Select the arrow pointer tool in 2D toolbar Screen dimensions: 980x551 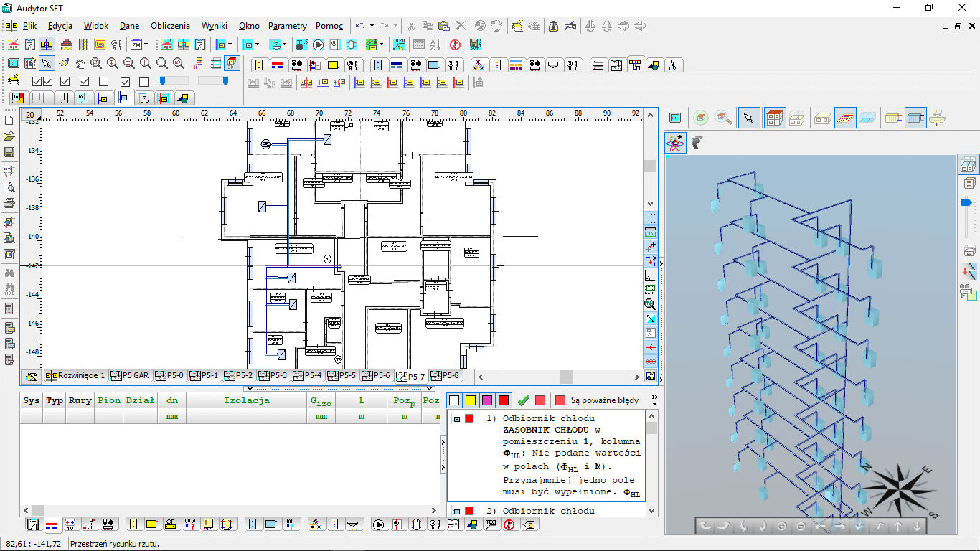(x=47, y=64)
